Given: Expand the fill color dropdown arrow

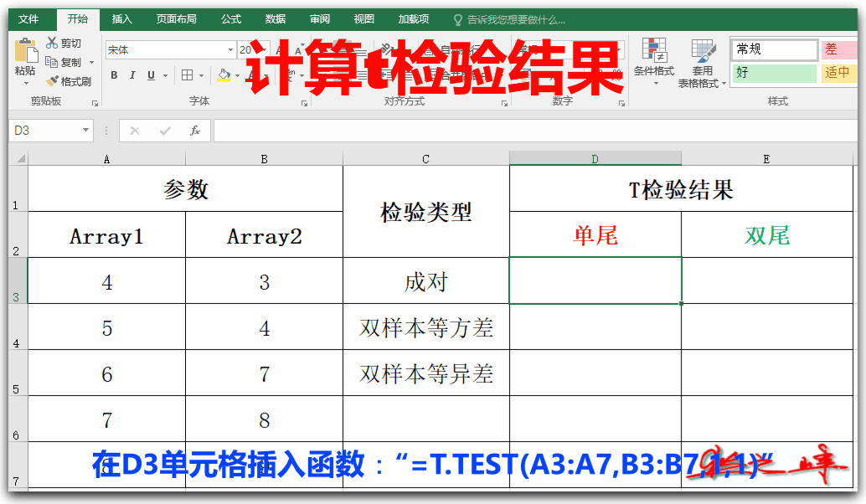Looking at the screenshot, I should [x=237, y=75].
